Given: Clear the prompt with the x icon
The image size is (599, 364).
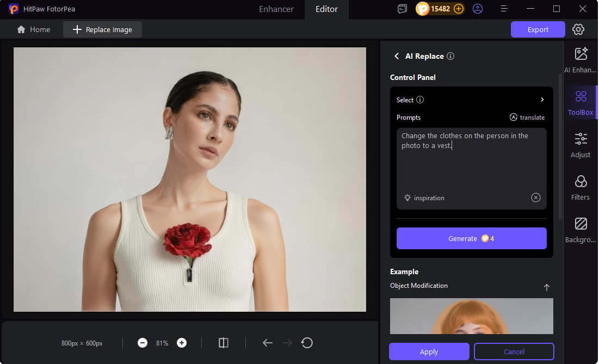Looking at the screenshot, I should point(535,198).
